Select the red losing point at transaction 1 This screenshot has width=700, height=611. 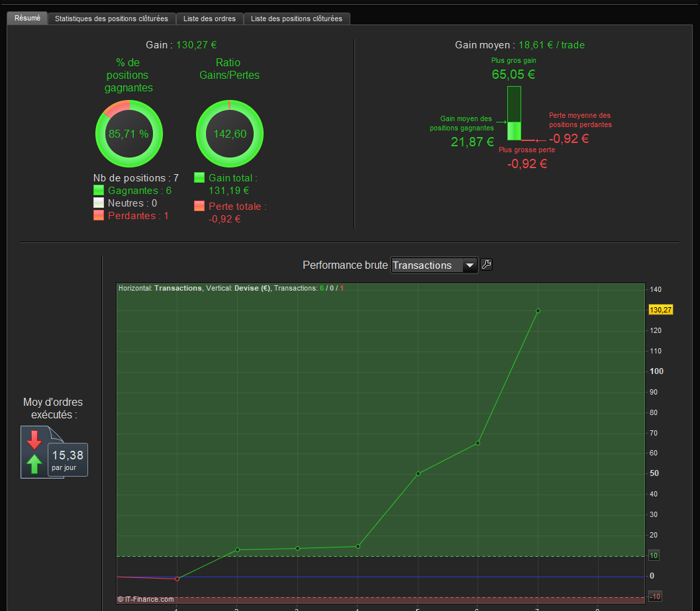tap(177, 579)
